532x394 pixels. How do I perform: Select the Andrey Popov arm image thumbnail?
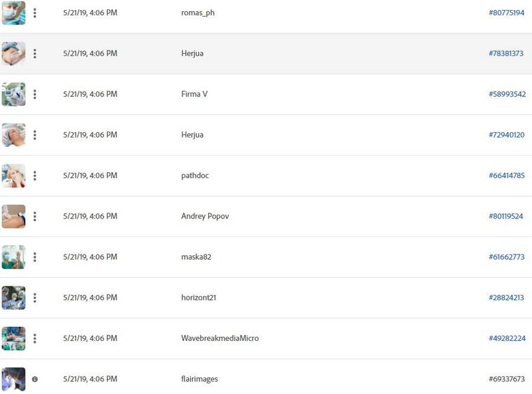coord(13,217)
